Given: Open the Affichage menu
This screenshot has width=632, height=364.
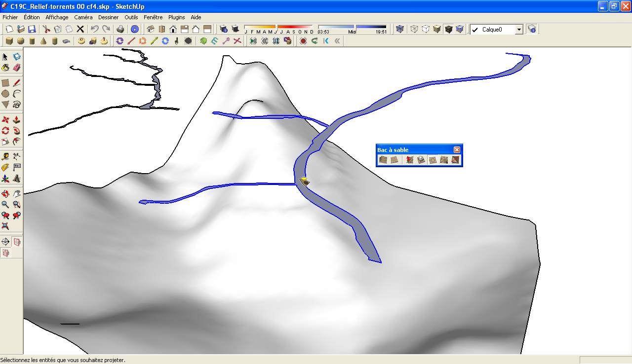Looking at the screenshot, I should [57, 17].
